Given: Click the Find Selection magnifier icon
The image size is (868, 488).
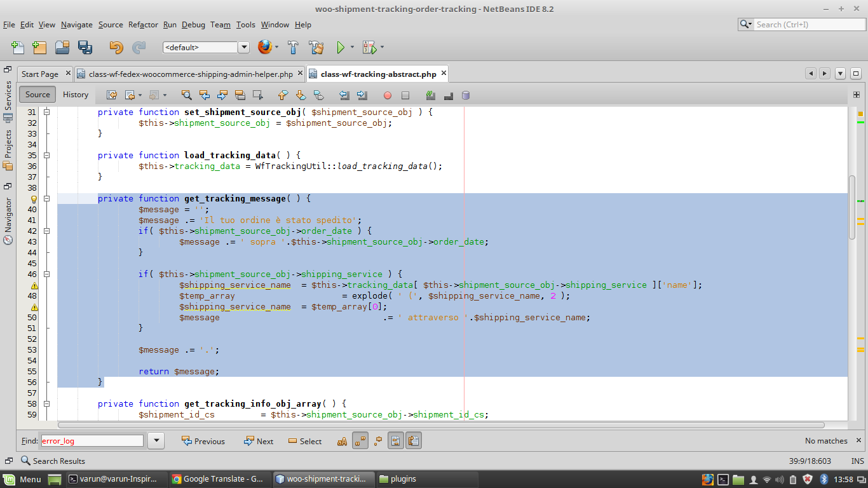Looking at the screenshot, I should (187, 95).
